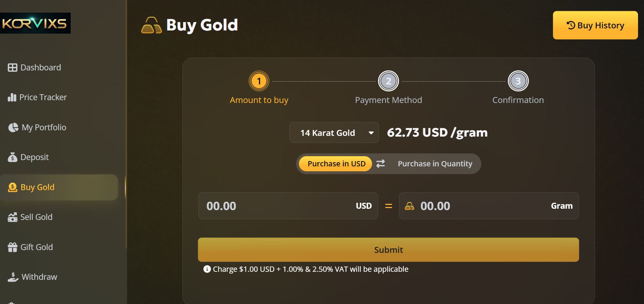Click the karat dropdown arrow
This screenshot has width=644, height=304.
point(371,133)
